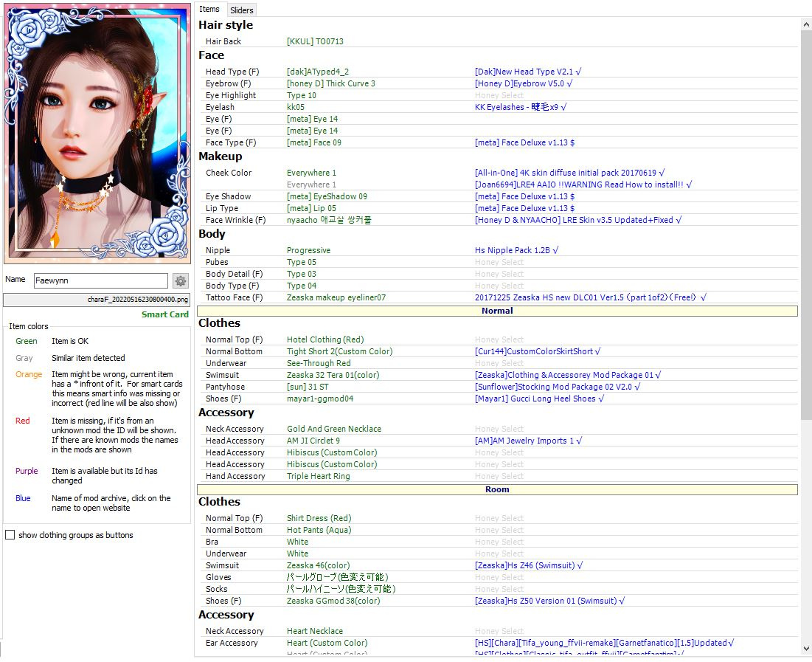Image resolution: width=812 pixels, height=662 pixels.
Task: Select Tight Short 2(Custom Color) item
Action: [340, 351]
